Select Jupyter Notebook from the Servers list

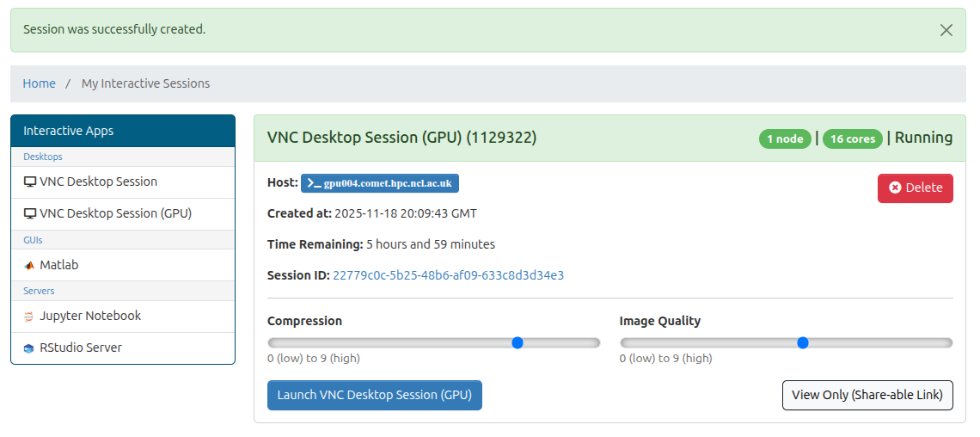pos(90,317)
